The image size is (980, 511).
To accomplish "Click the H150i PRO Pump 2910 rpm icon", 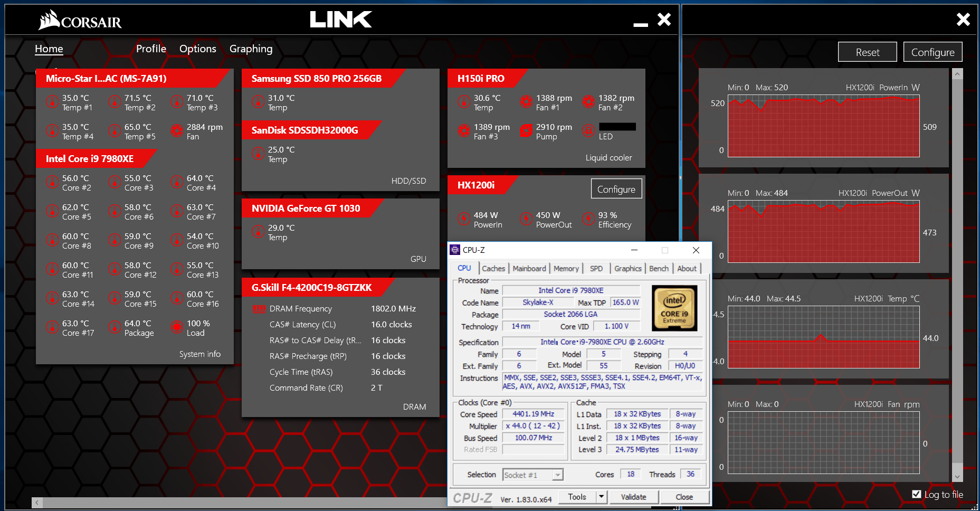I will click(x=526, y=130).
